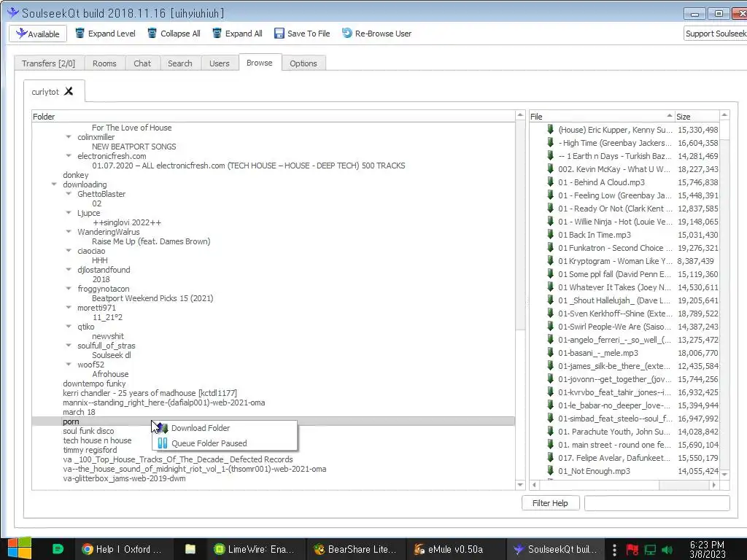Click the pause icon for Queue Folder Paused
The image size is (747, 560).
163,443
